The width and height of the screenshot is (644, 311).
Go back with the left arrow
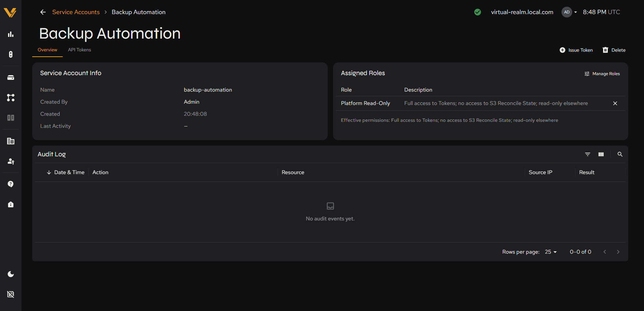[43, 12]
